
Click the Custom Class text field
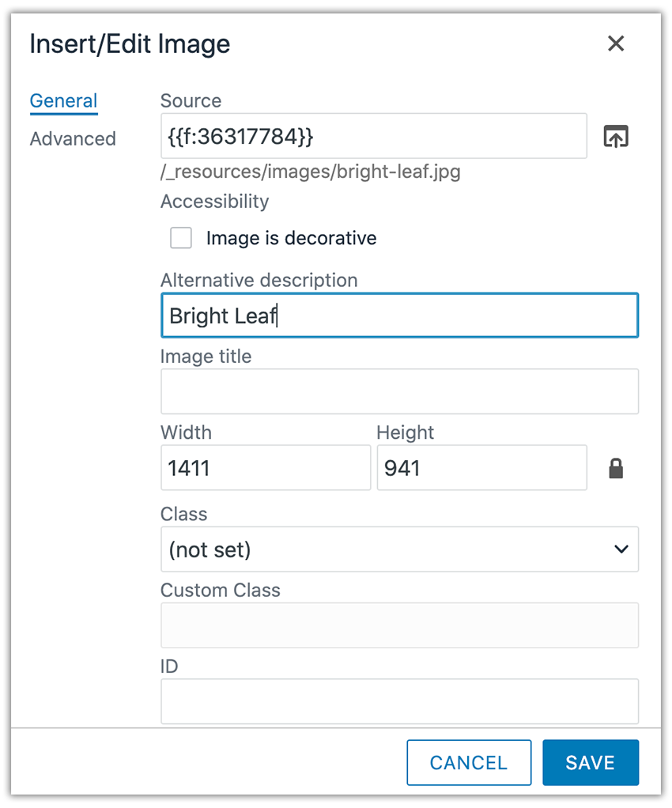click(399, 625)
